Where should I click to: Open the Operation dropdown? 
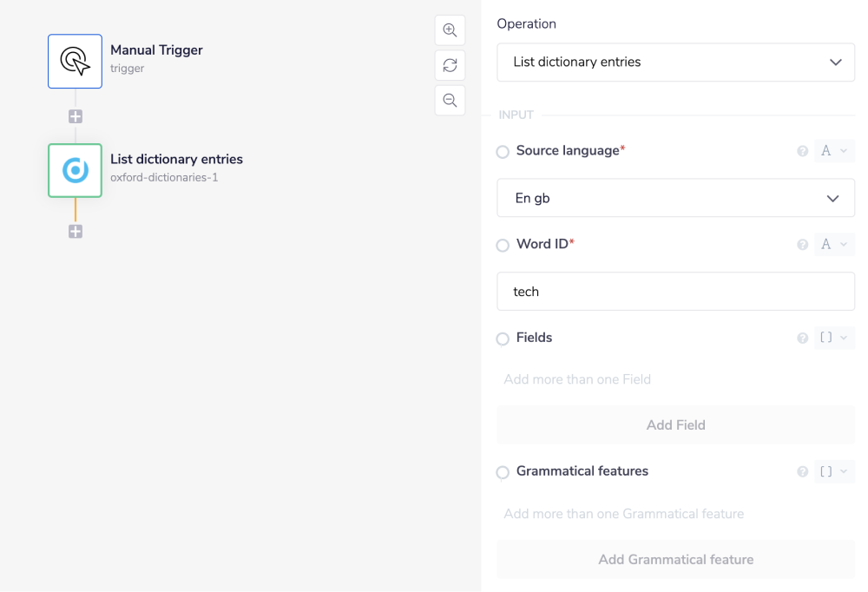(x=675, y=62)
